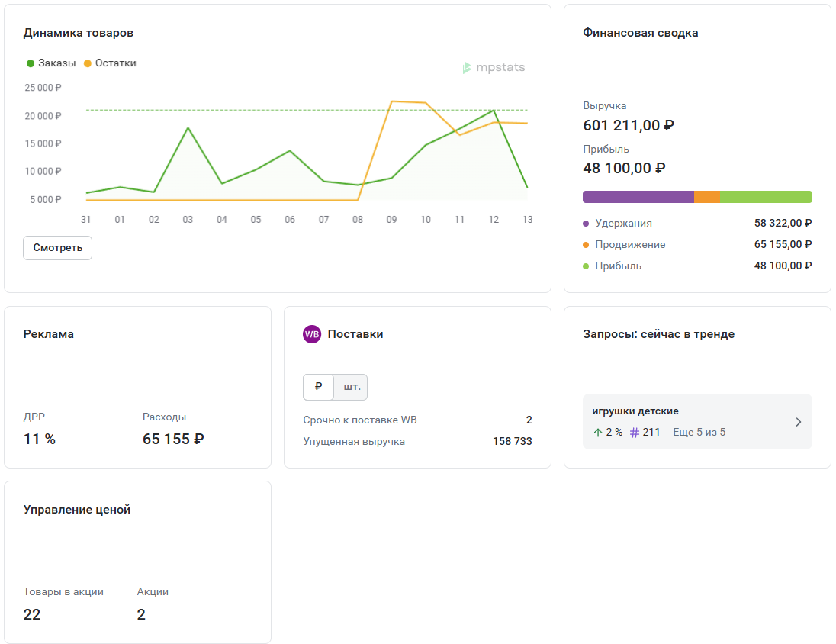The height and width of the screenshot is (644, 836).
Task: Click the 09 date chart marker
Action: 391,220
